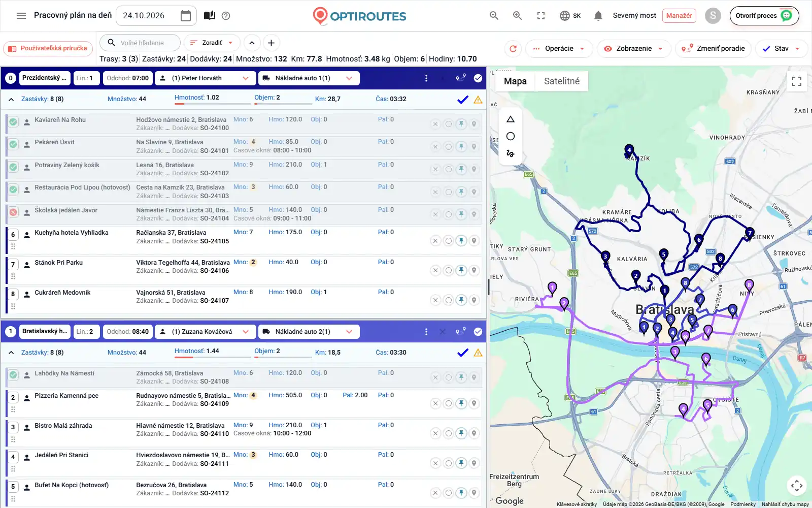Open the Stav menu
The image size is (812, 508).
(781, 49)
